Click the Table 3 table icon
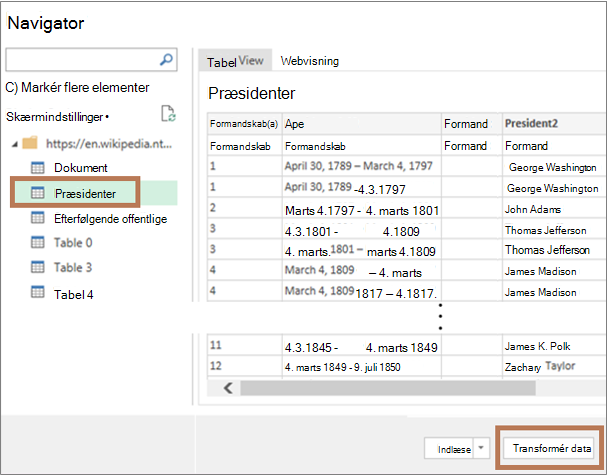 click(38, 267)
